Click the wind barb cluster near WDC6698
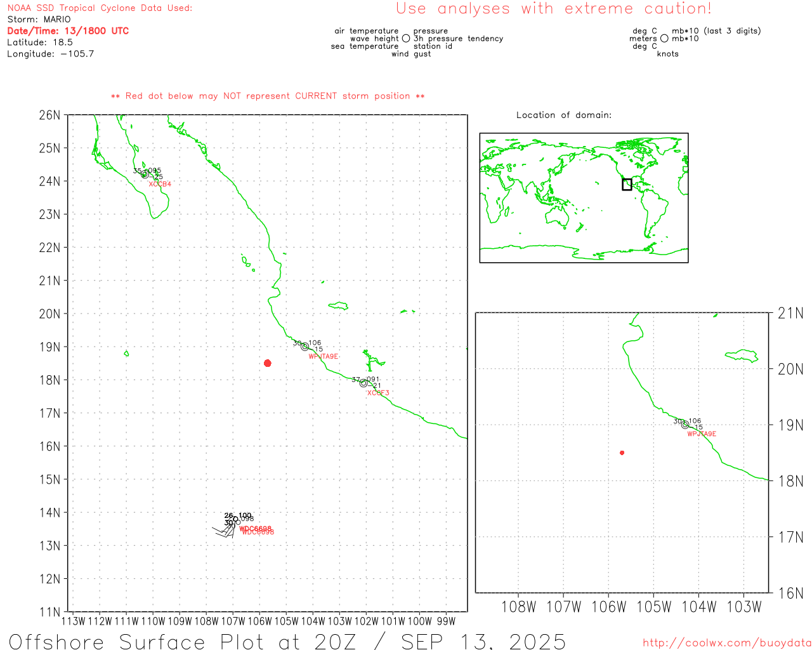 tap(223, 530)
